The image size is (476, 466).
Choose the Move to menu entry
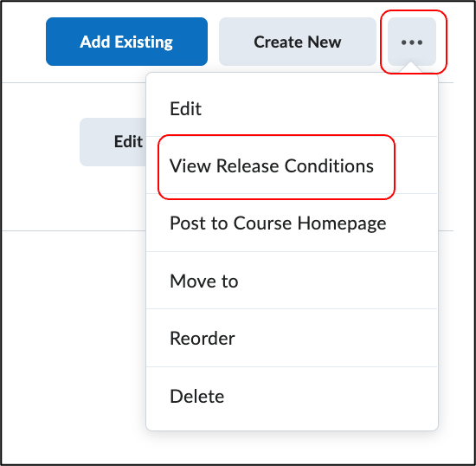[x=292, y=281]
